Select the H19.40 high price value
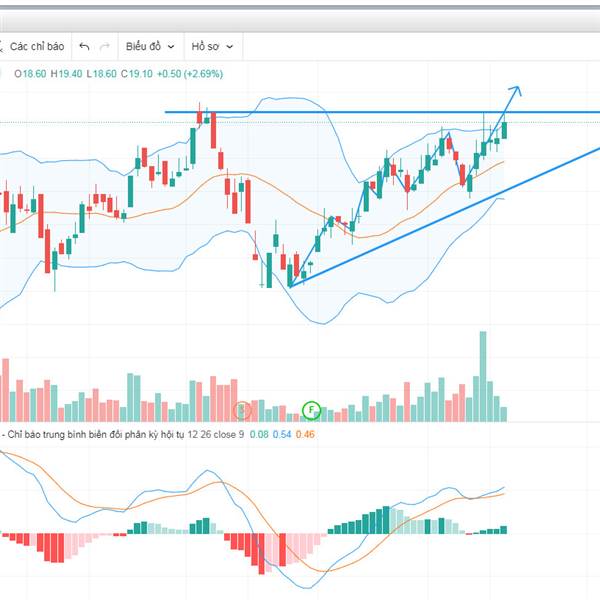The image size is (600, 600). pyautogui.click(x=67, y=74)
